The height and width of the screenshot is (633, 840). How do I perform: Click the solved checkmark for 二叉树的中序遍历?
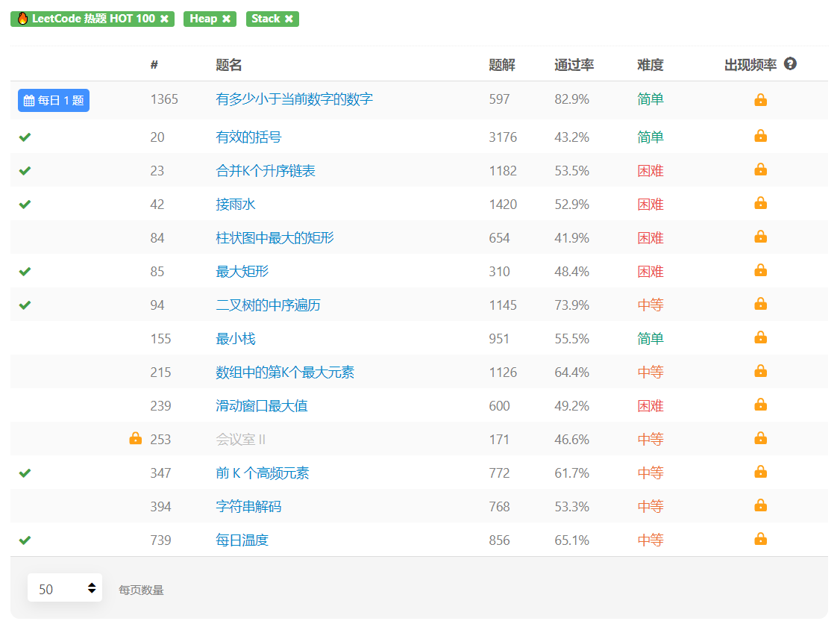click(x=25, y=305)
